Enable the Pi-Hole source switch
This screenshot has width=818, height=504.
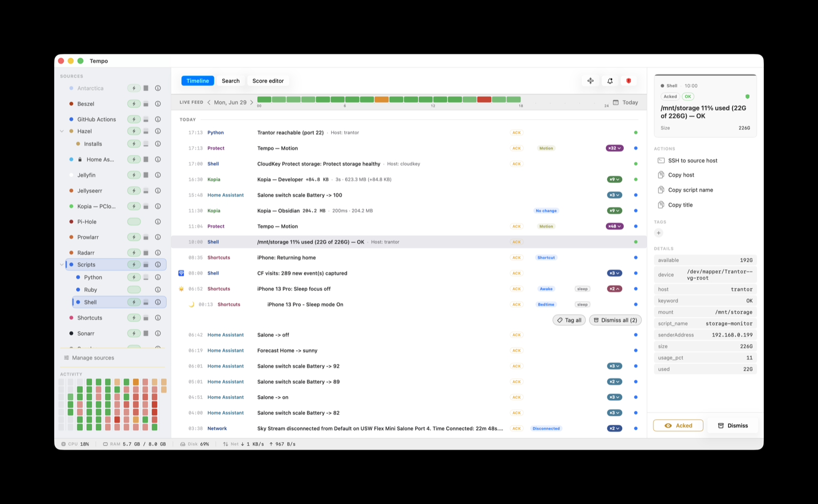coord(134,222)
